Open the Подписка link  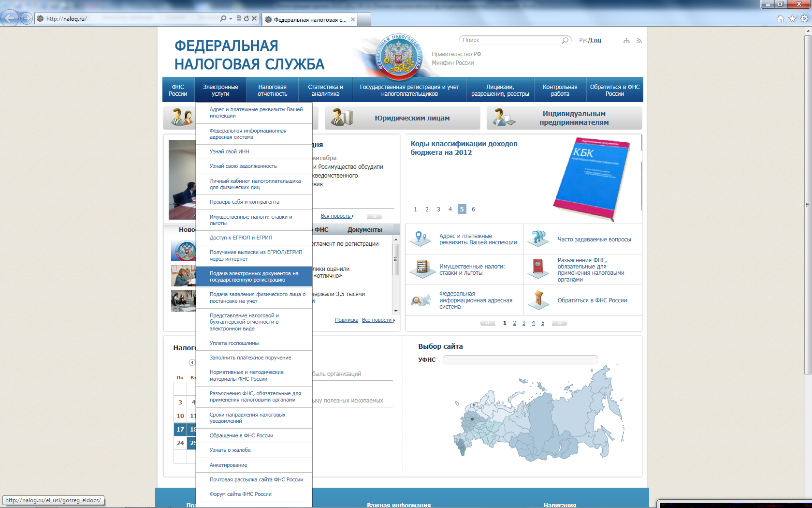pos(347,320)
